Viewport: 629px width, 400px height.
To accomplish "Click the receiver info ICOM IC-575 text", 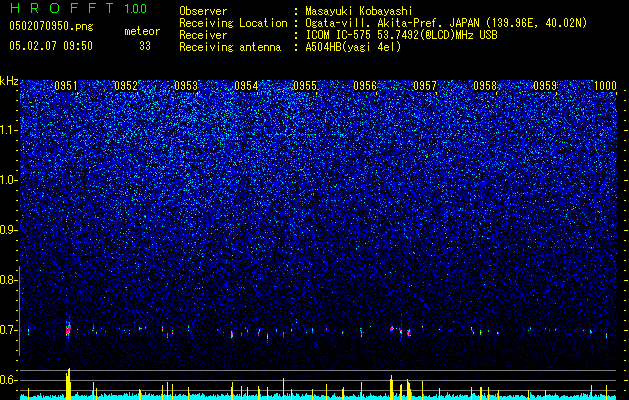I will coord(401,35).
